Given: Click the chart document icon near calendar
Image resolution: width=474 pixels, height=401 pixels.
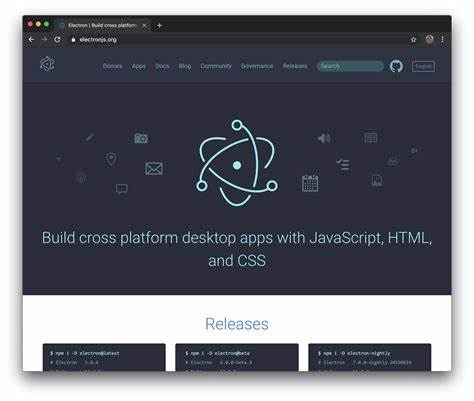Looking at the screenshot, I should click(377, 180).
